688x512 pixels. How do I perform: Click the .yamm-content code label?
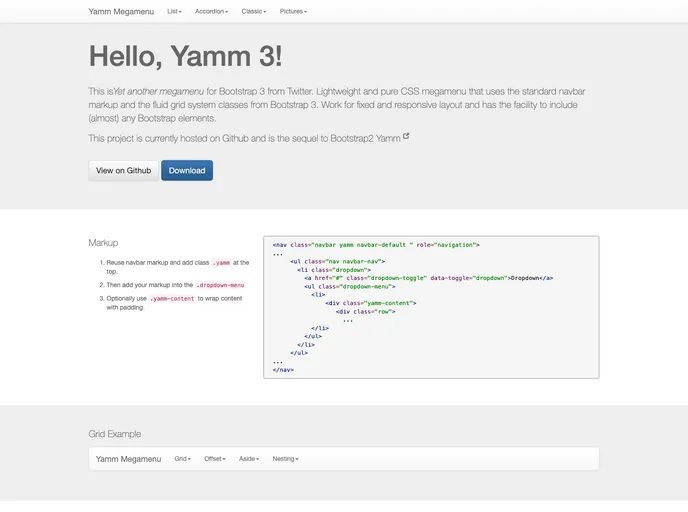172,299
